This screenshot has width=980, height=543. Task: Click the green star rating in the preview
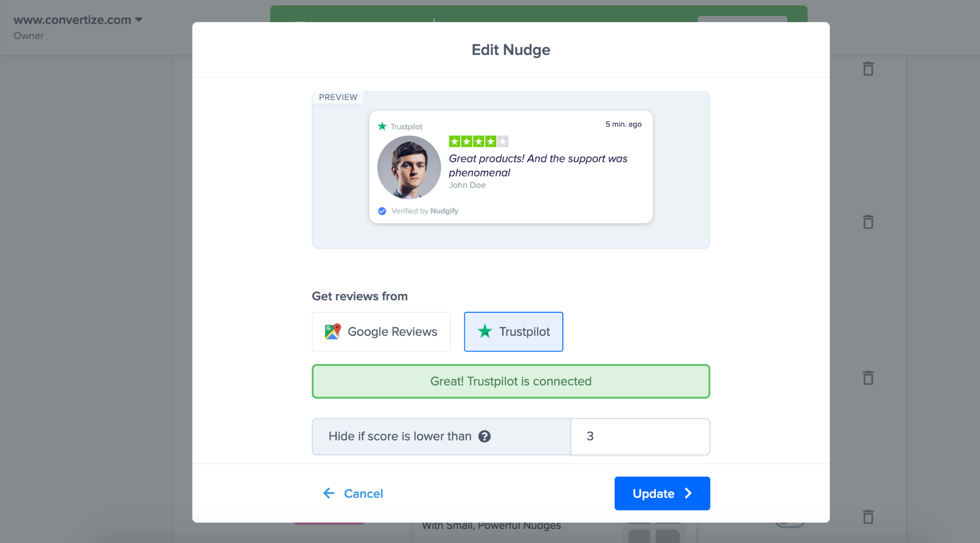[478, 142]
